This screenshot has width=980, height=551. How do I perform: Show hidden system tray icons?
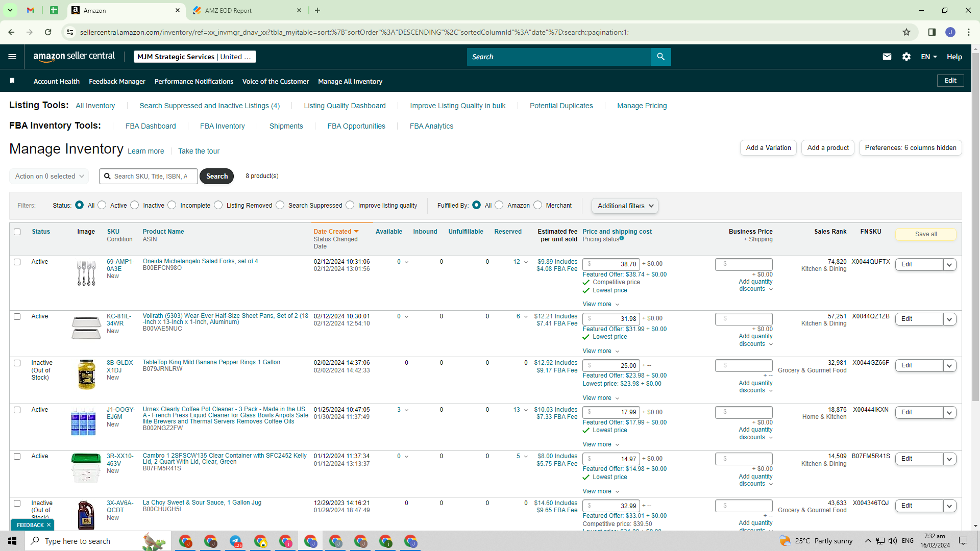click(868, 541)
